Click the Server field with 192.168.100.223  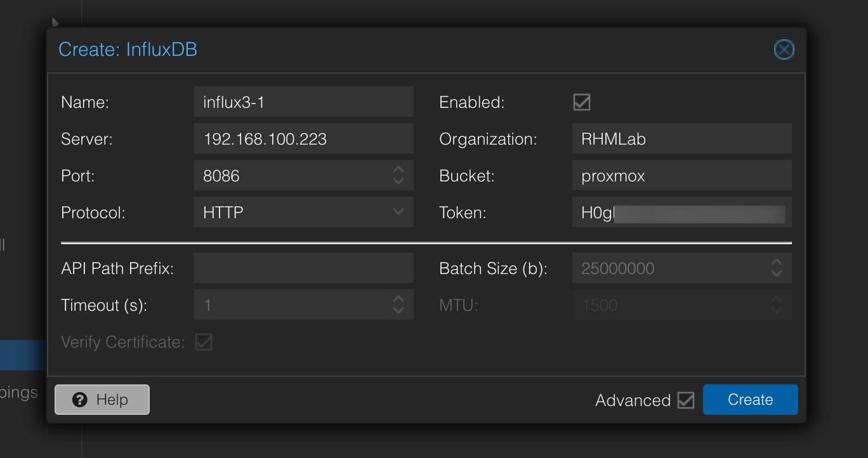coord(304,138)
